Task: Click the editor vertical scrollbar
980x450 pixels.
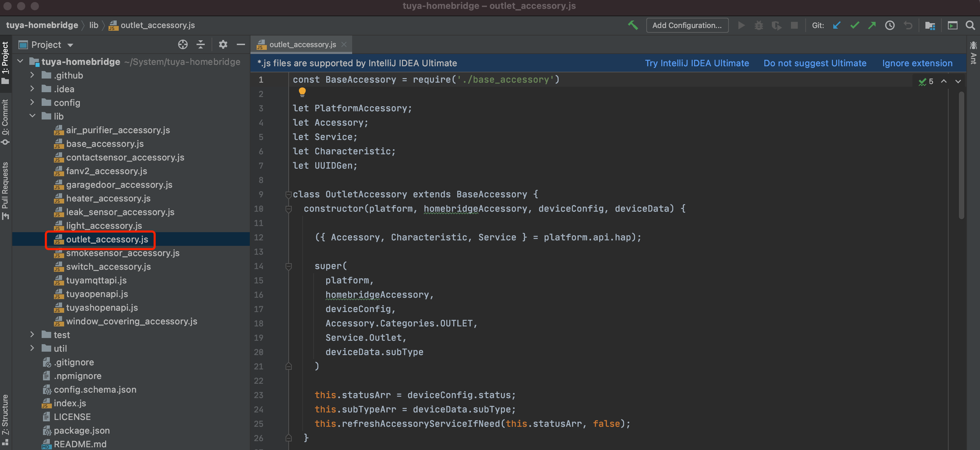Action: tap(961, 155)
